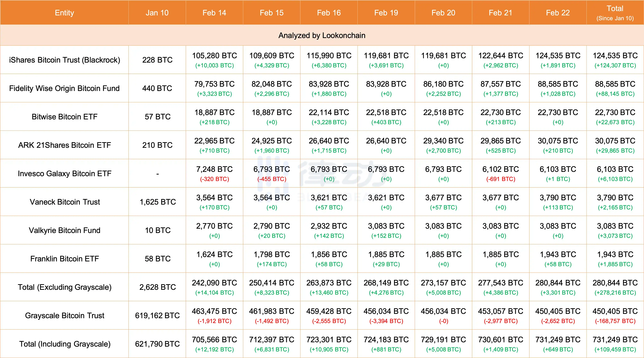644x358 pixels.
Task: Click the Grayscale Bitcoin Trust row label
Action: [x=64, y=316]
